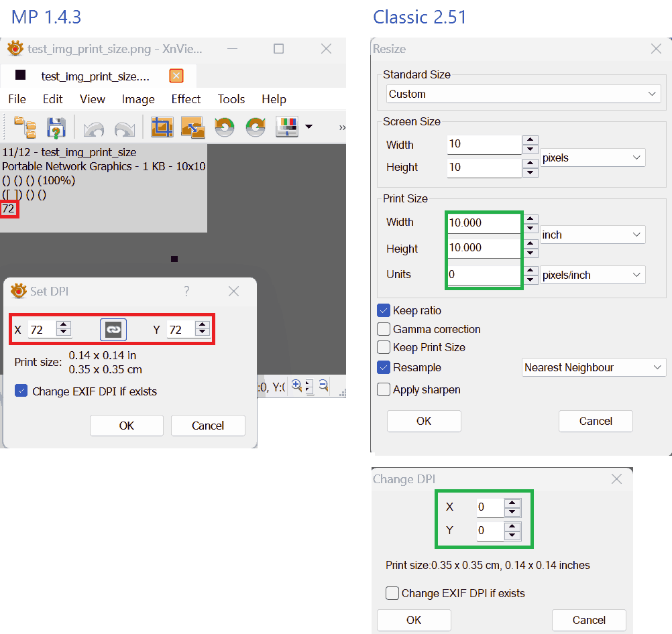
Task: Enable Apply sharpen checkbox
Action: (x=384, y=389)
